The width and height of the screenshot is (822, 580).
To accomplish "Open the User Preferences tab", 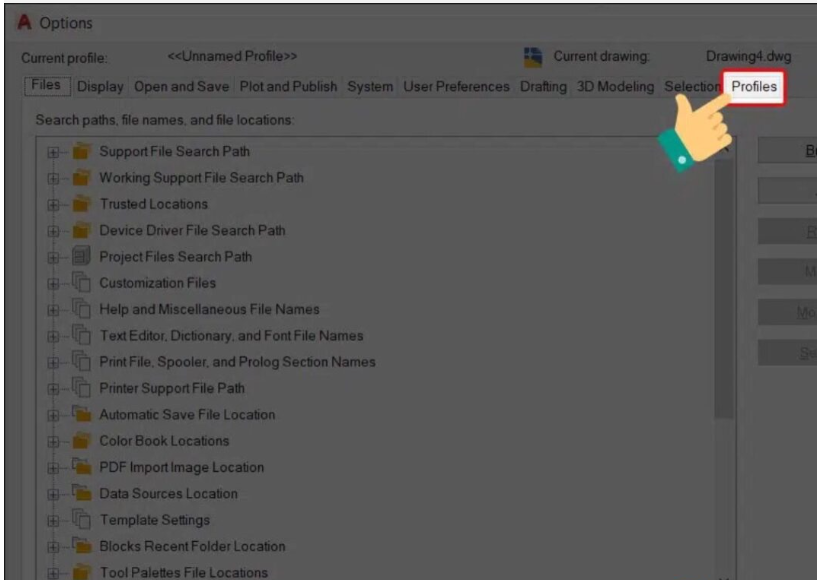I will 456,87.
